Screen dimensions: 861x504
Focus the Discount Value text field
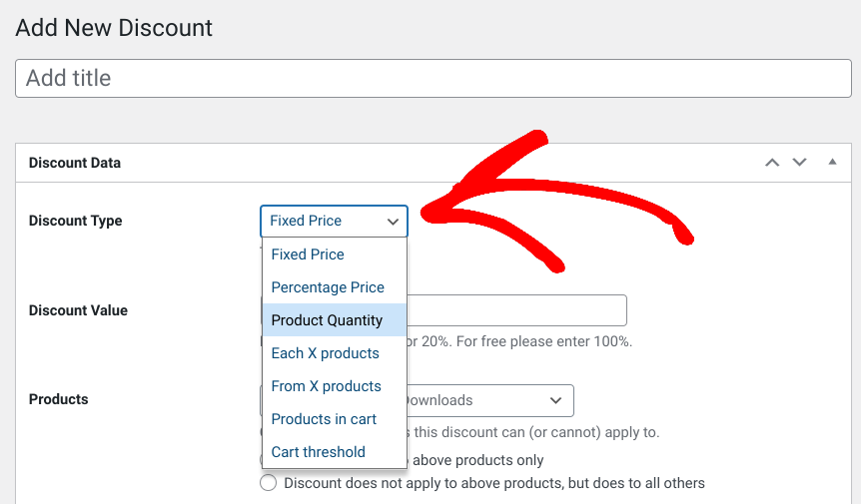tap(516, 310)
